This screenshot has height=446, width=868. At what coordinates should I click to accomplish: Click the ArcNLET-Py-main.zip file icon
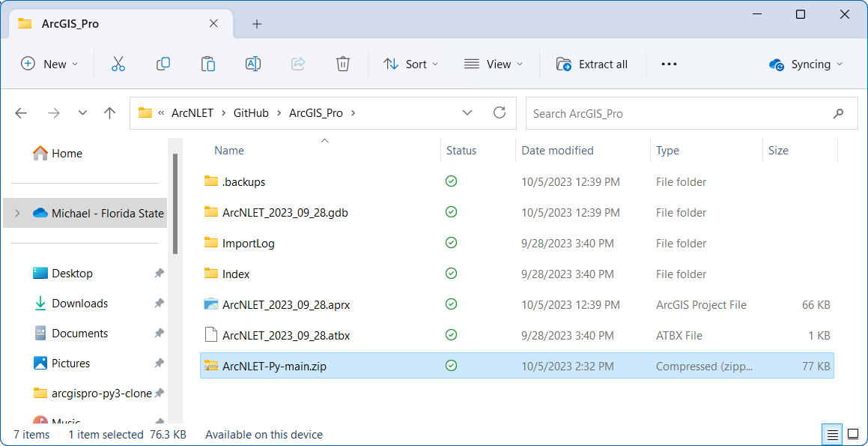211,366
